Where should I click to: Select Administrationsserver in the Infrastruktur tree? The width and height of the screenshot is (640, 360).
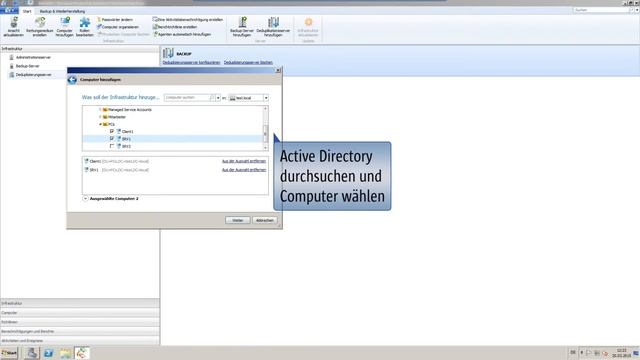[x=33, y=58]
